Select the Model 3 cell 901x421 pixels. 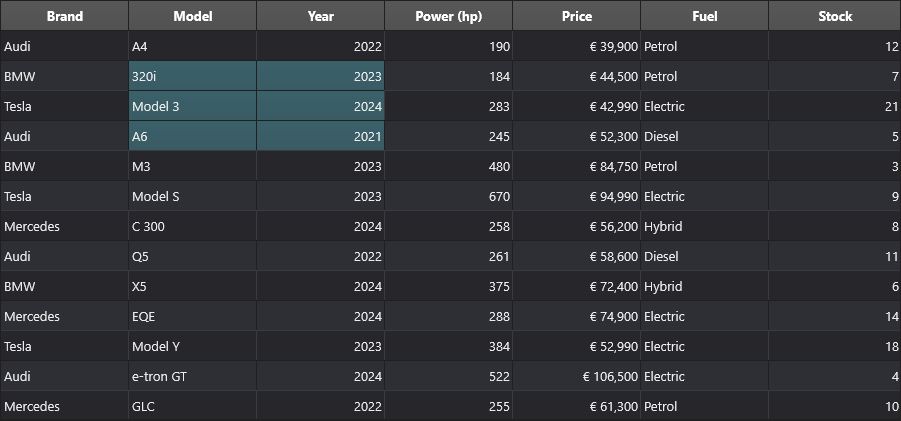click(192, 106)
